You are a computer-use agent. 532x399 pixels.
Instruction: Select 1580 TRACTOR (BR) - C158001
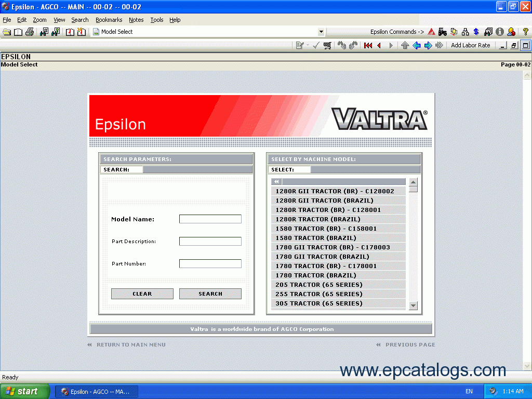[338, 229]
